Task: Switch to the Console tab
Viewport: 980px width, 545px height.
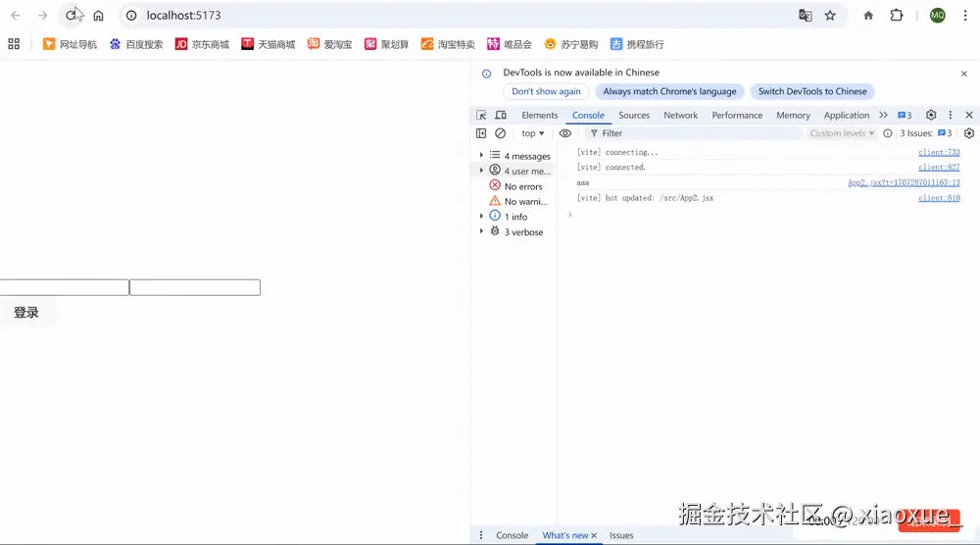Action: point(588,115)
